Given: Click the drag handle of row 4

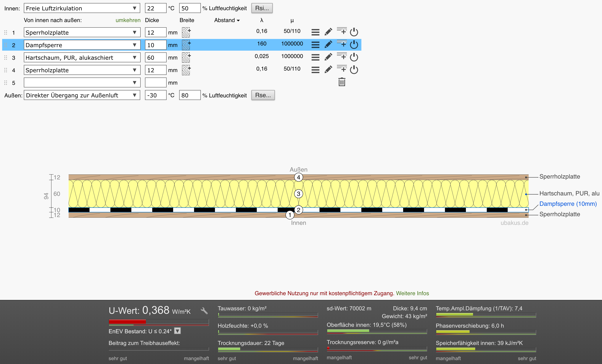Looking at the screenshot, I should 6,70.
